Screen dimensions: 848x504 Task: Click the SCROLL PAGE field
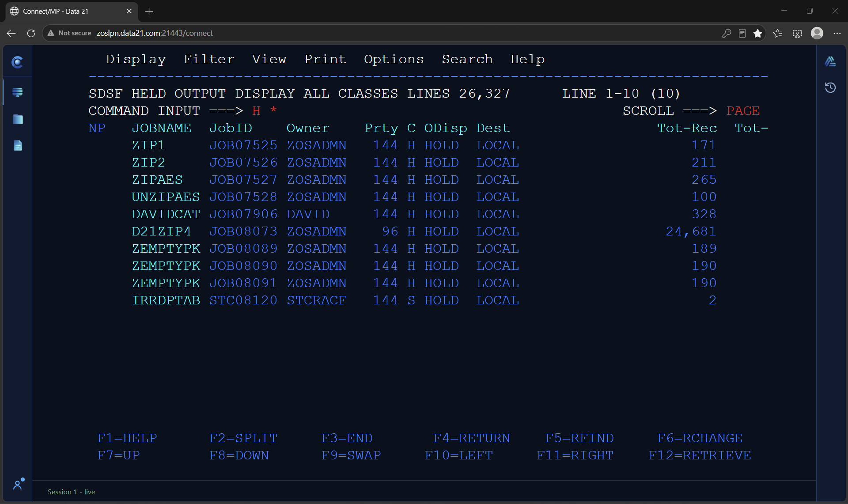click(744, 111)
